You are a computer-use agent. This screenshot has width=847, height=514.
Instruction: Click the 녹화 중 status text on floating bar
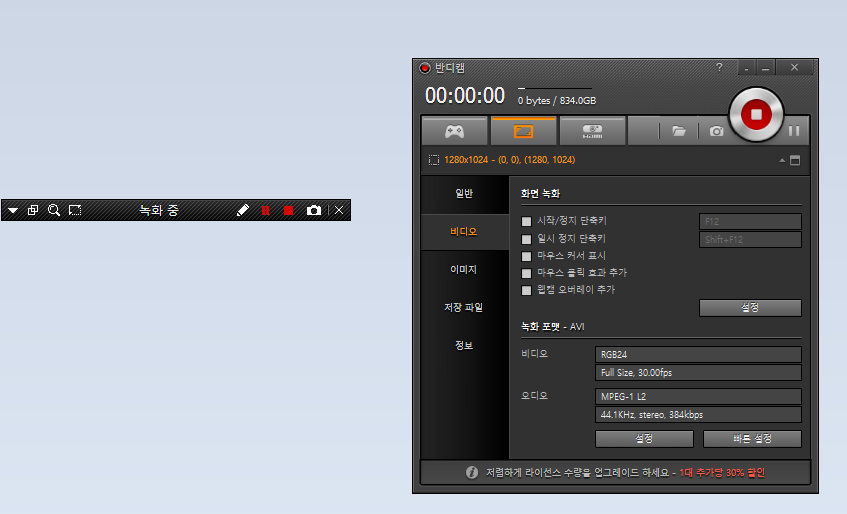[159, 210]
